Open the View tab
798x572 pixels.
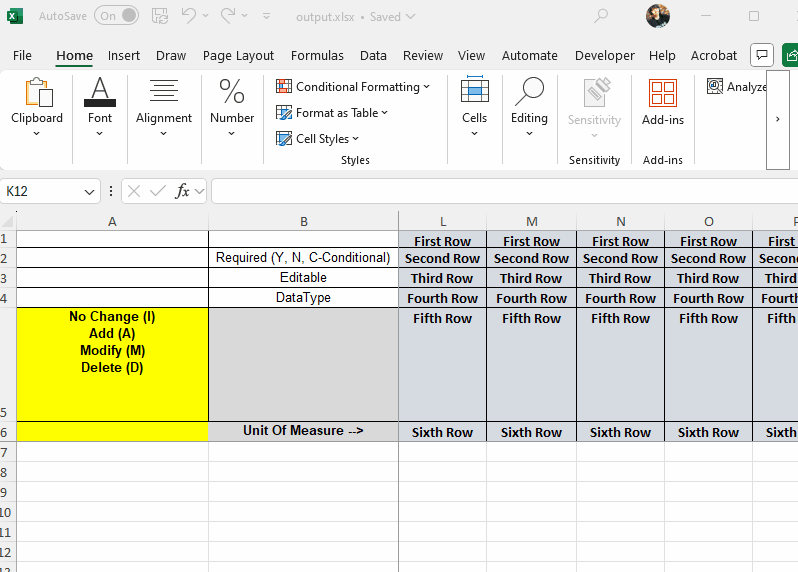pyautogui.click(x=471, y=55)
